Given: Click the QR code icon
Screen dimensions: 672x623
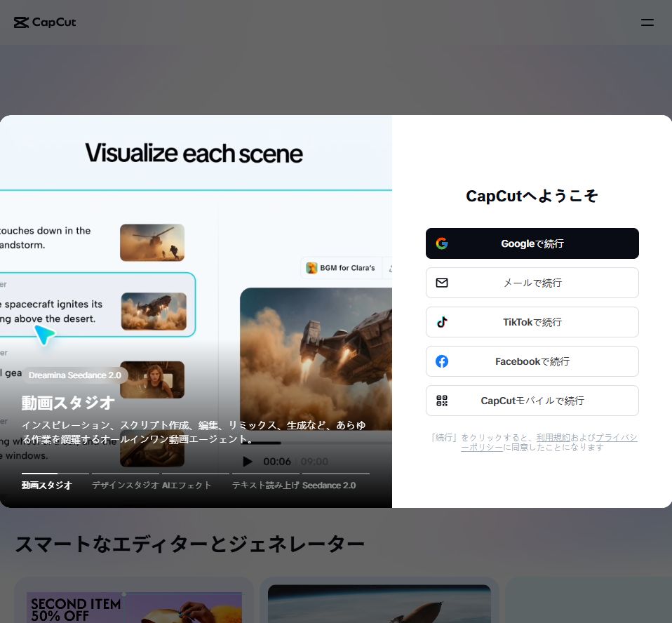Looking at the screenshot, I should click(x=442, y=401).
